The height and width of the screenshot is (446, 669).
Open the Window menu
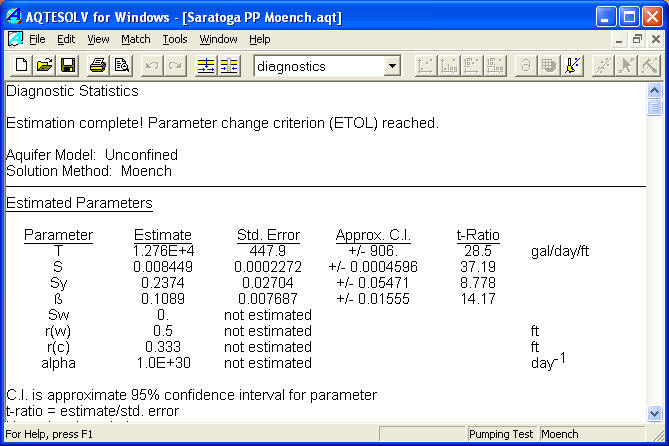tap(218, 39)
